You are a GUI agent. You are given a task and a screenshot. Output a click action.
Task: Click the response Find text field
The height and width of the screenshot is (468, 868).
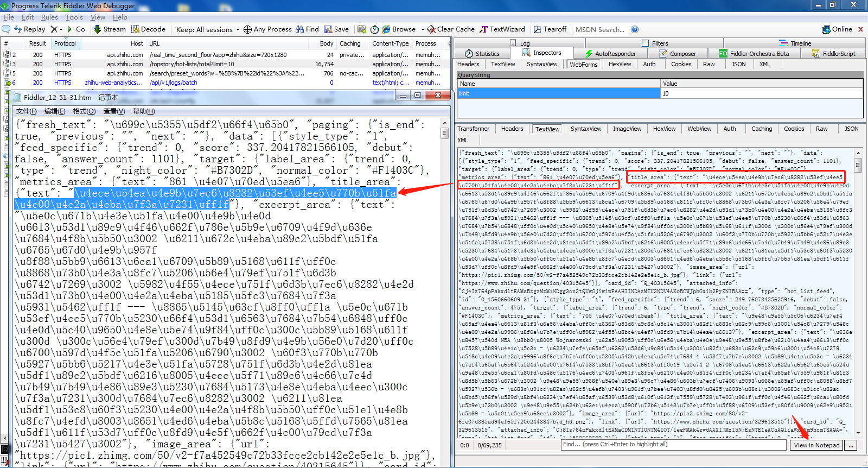pyautogui.click(x=674, y=445)
